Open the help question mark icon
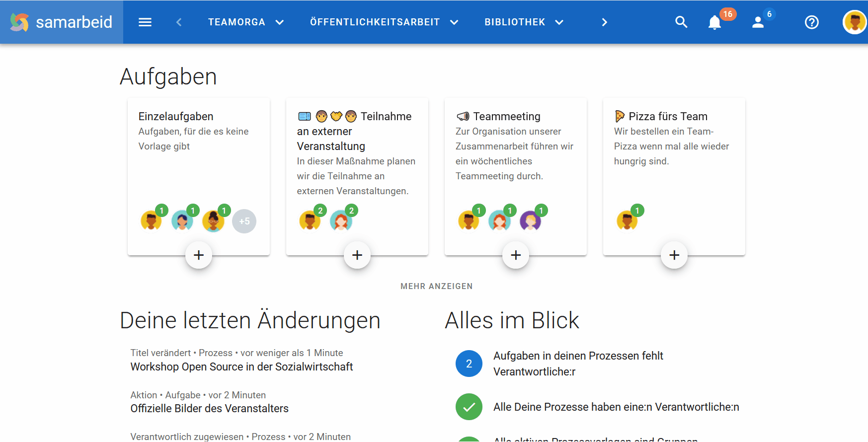The image size is (868, 442). pyautogui.click(x=811, y=22)
